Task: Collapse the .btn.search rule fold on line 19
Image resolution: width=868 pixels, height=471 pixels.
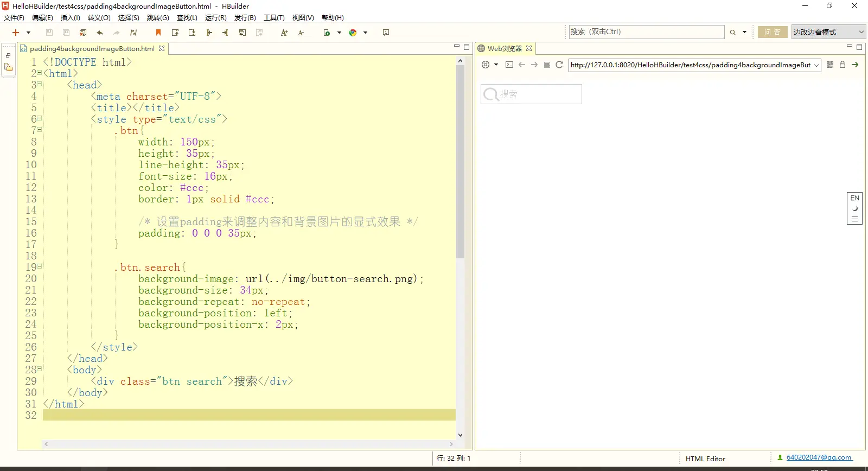Action: tap(40, 266)
